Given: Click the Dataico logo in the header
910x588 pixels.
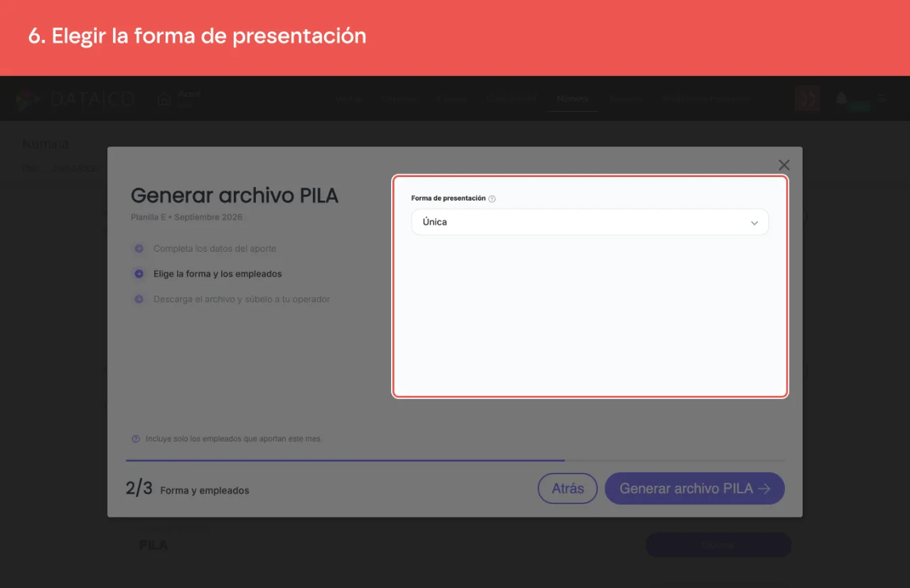Looking at the screenshot, I should click(x=75, y=99).
